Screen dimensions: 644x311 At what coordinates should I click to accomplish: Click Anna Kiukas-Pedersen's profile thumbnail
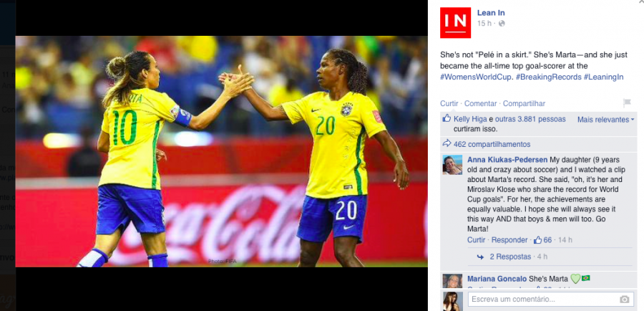click(452, 165)
